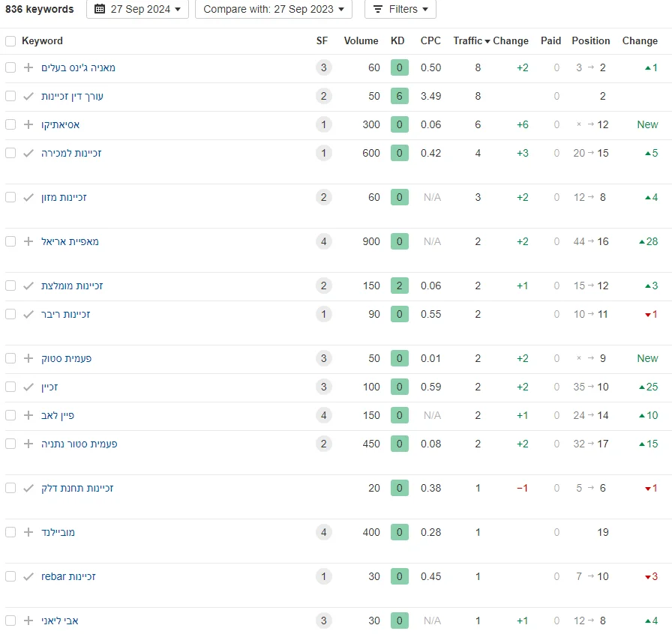Open SERP features badge 3 for מאניה ג'ינס בעלים
Screen dimensions: 672x634
323,67
